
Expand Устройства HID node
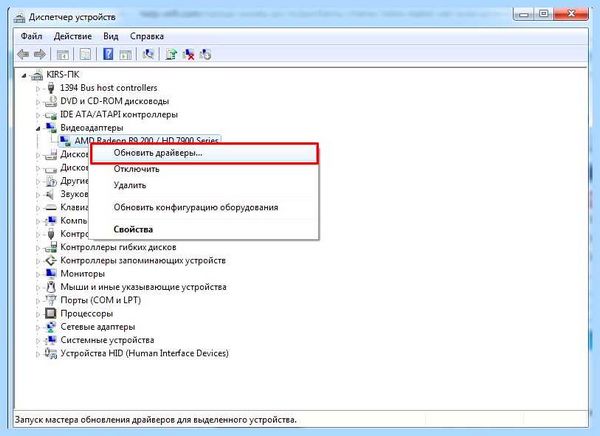pyautogui.click(x=38, y=354)
